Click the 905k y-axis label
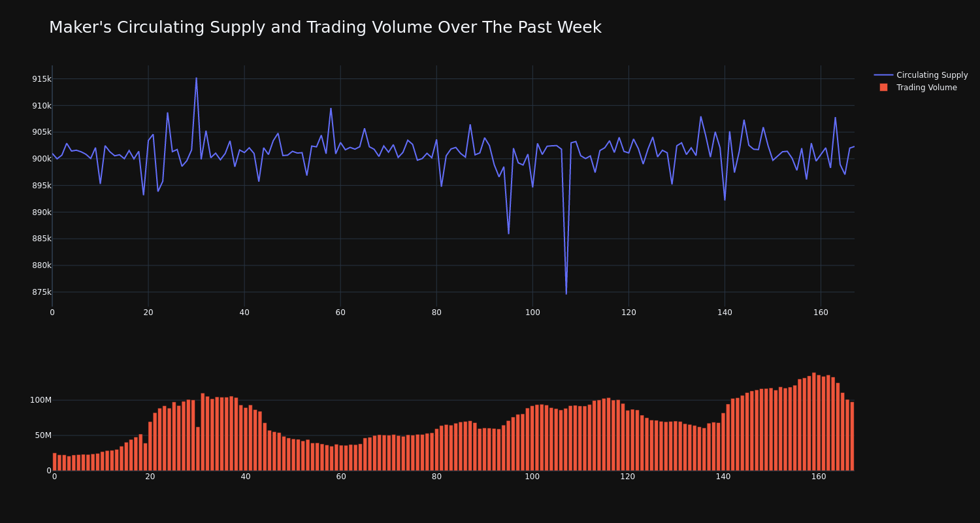Viewport: 980px width, 523px height. [42, 132]
